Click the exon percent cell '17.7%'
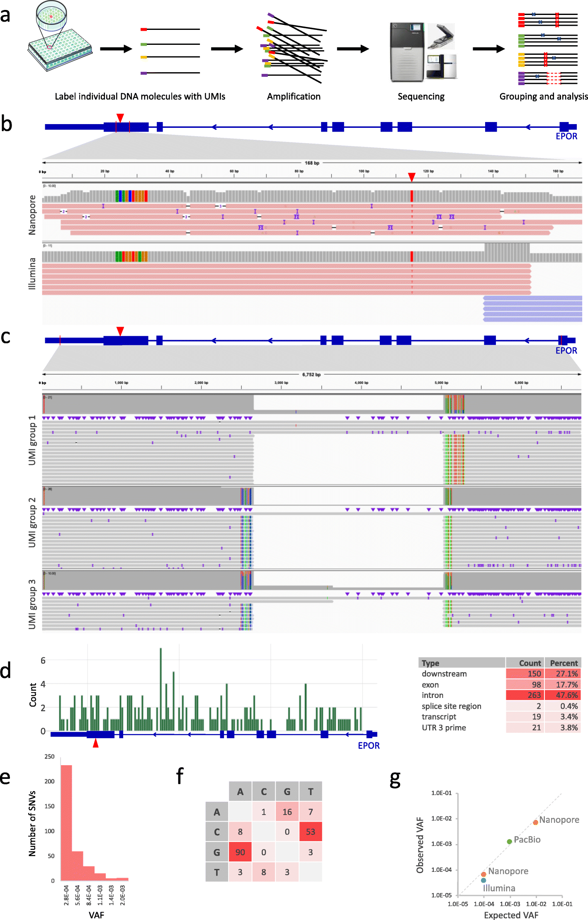The image size is (588, 920). pyautogui.click(x=563, y=684)
